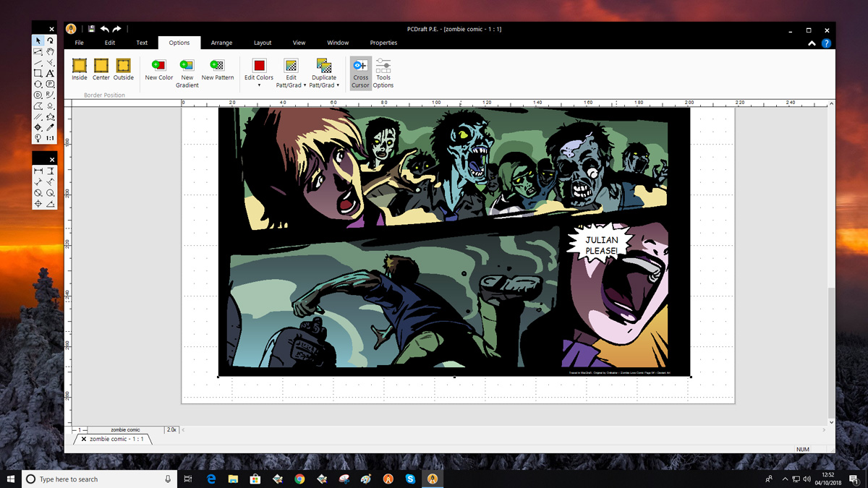Switch to the Layout tab
868x488 pixels.
[263, 43]
